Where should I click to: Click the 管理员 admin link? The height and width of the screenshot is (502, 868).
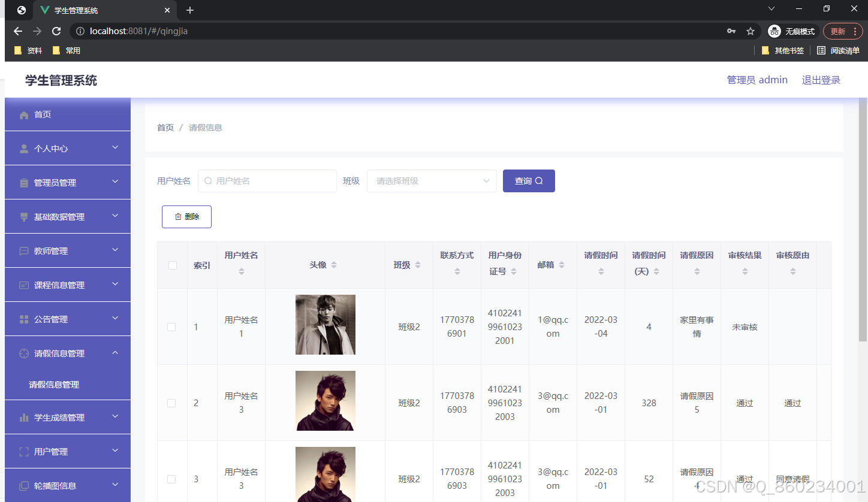coord(757,80)
